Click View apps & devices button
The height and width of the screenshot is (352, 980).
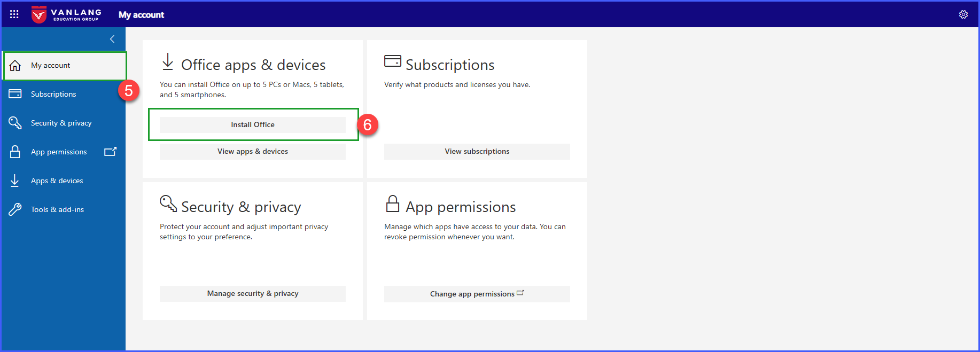click(253, 151)
